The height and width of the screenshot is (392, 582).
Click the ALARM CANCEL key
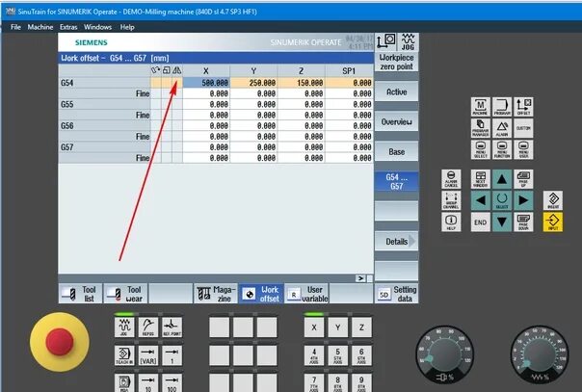(x=451, y=179)
